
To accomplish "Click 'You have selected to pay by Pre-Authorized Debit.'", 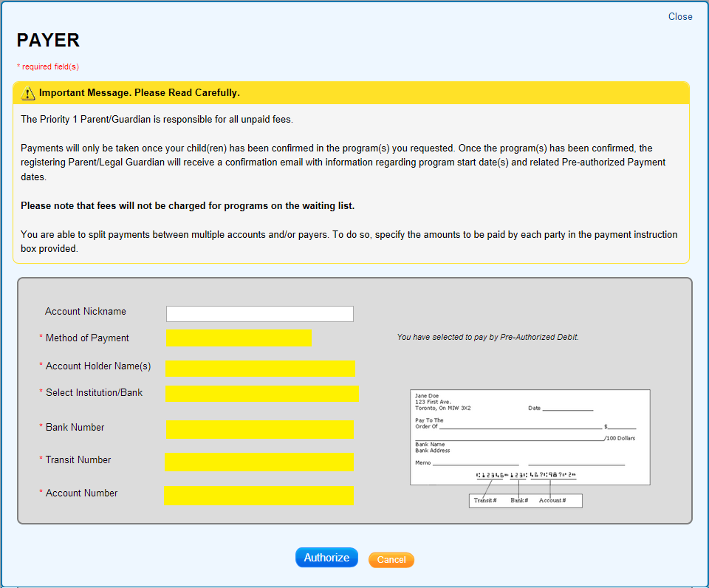I will 488,337.
